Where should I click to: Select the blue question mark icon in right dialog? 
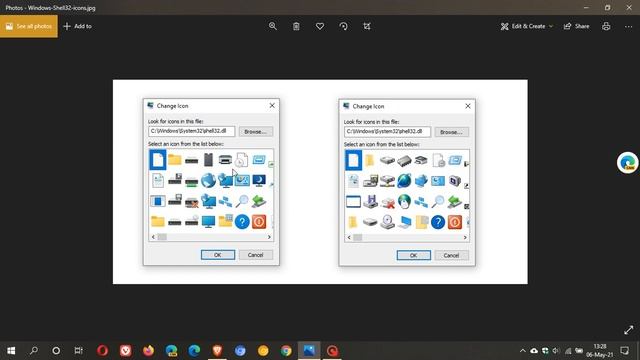click(438, 222)
